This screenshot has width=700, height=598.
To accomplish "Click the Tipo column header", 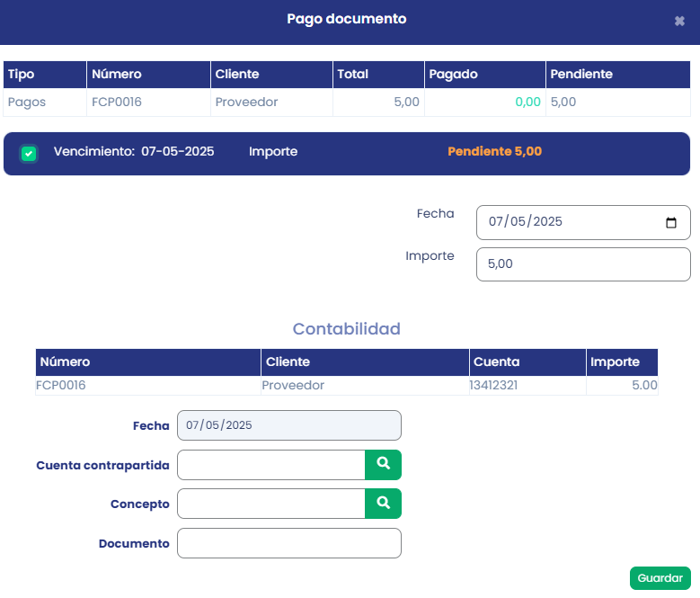I will pos(22,75).
